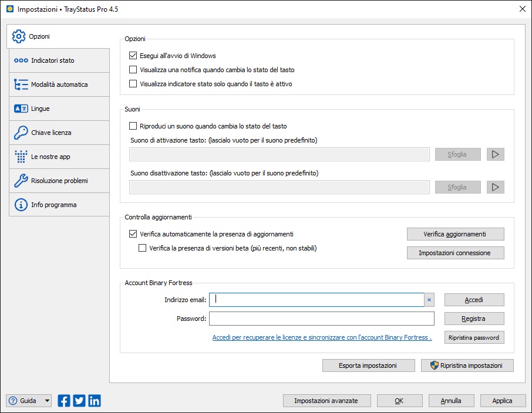Click the Registra button
The height and width of the screenshot is (413, 532).
click(474, 319)
